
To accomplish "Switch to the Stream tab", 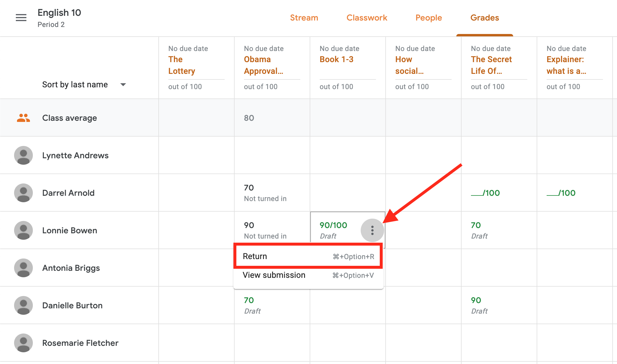I will 304,18.
